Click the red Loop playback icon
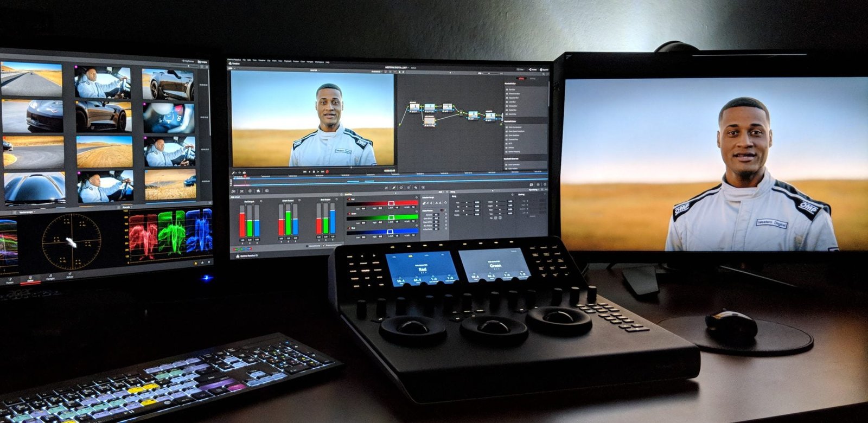The width and height of the screenshot is (868, 423). [327, 171]
